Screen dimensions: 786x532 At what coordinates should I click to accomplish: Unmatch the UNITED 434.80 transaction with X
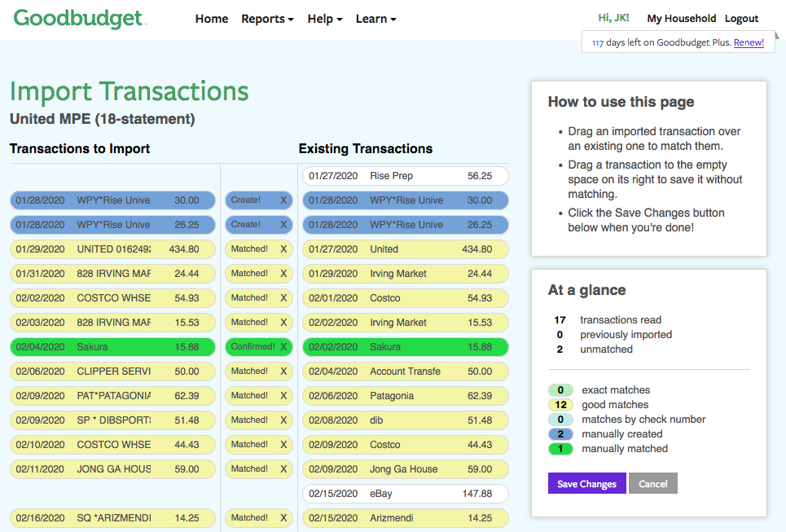pos(283,248)
